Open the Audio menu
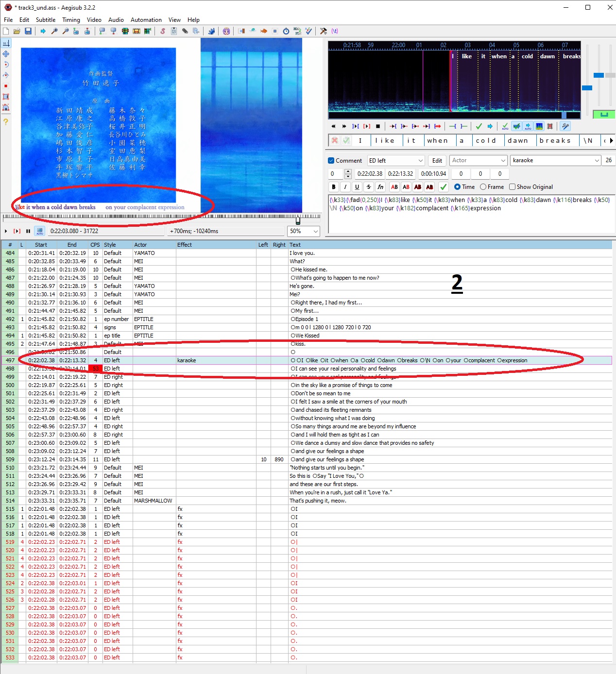Image resolution: width=616 pixels, height=674 pixels. [x=116, y=20]
